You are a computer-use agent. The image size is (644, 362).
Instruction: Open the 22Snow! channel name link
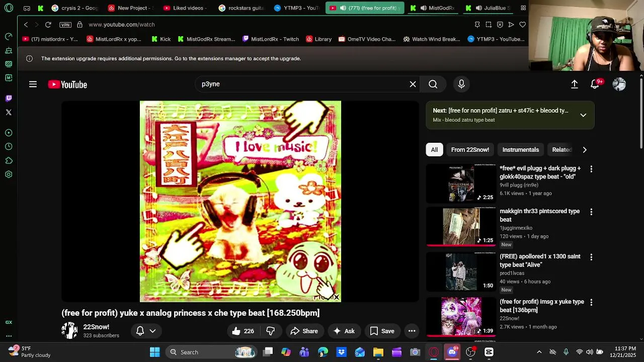click(96, 327)
